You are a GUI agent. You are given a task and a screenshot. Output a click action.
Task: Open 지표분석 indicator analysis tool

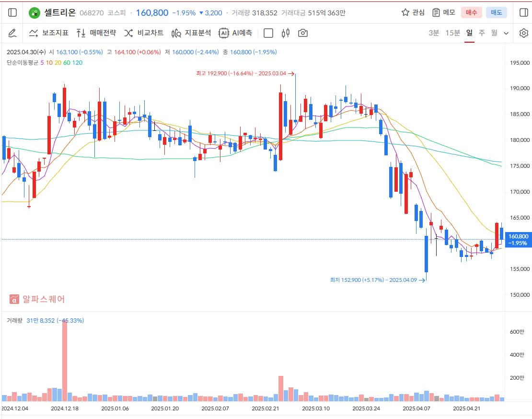[191, 33]
